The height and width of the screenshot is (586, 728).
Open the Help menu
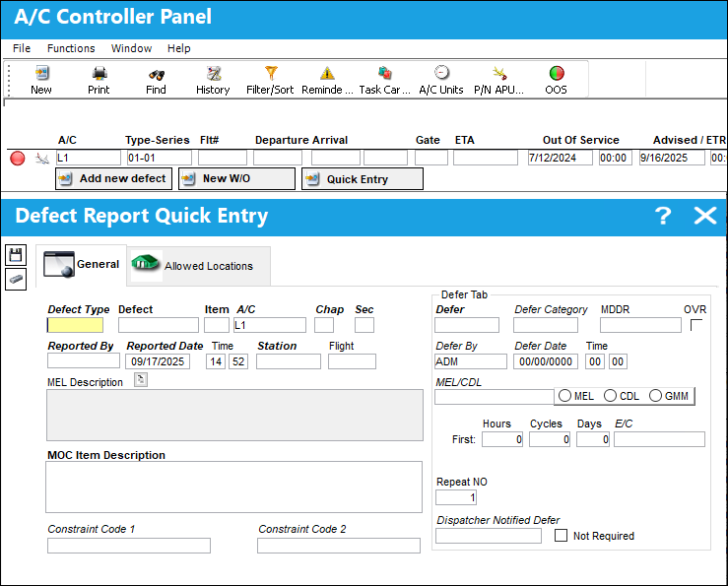(178, 48)
